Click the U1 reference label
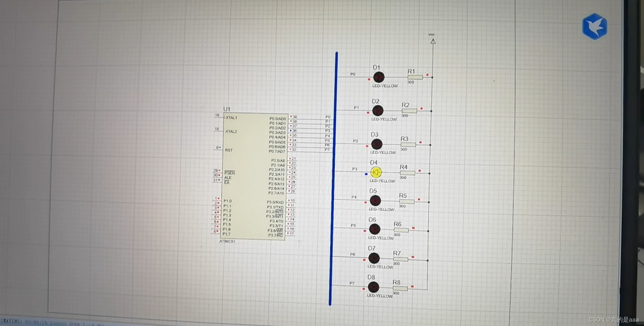Viewport: 644px width, 326px height. click(x=227, y=109)
